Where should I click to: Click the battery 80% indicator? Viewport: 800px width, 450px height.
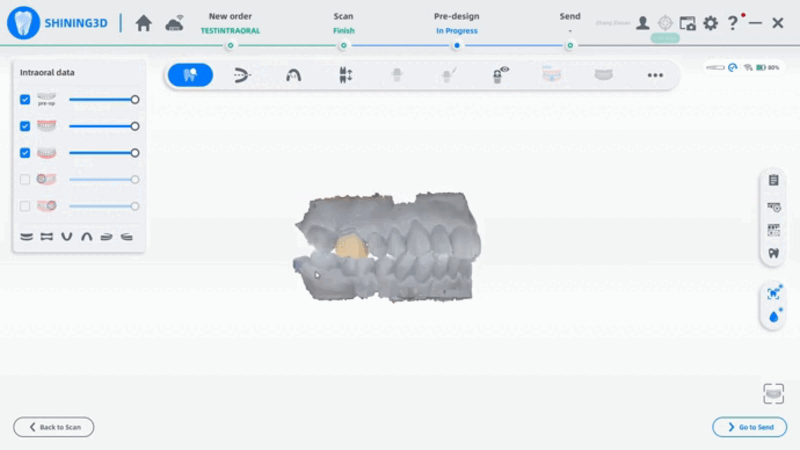pos(767,67)
